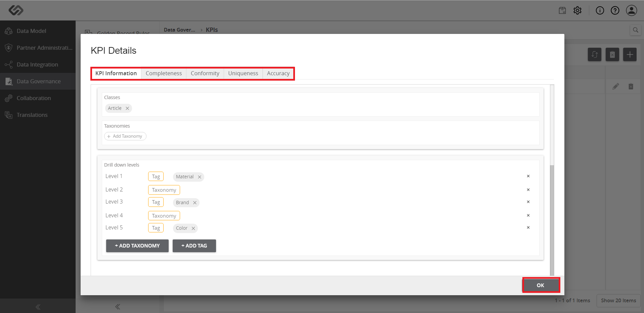The image size is (644, 313).
Task: Confirm the dialog with OK
Action: [541, 285]
